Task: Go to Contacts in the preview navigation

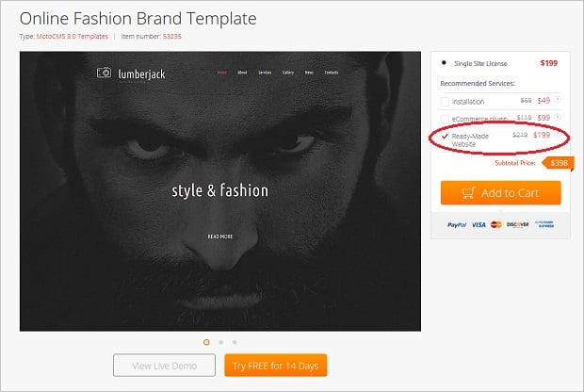Action: [332, 73]
